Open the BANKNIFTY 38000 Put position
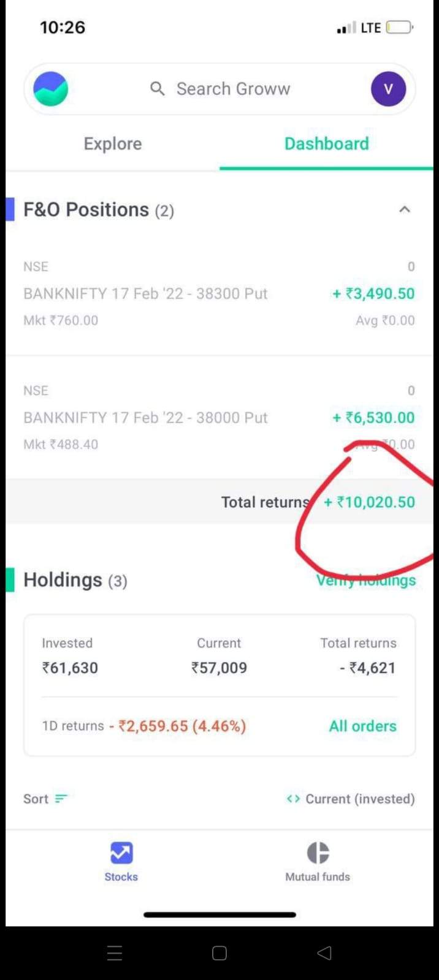 click(219, 418)
